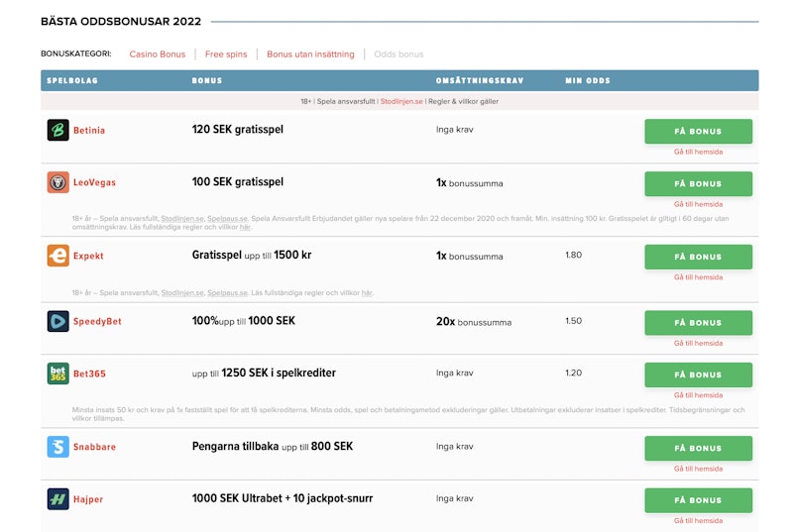Screen dimensions: 793x532
Task: Click the SpeedyBet play logo icon
Action: (x=57, y=321)
